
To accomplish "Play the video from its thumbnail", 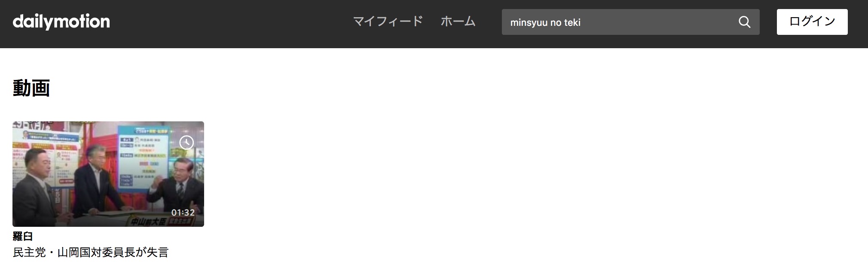I will pos(108,174).
